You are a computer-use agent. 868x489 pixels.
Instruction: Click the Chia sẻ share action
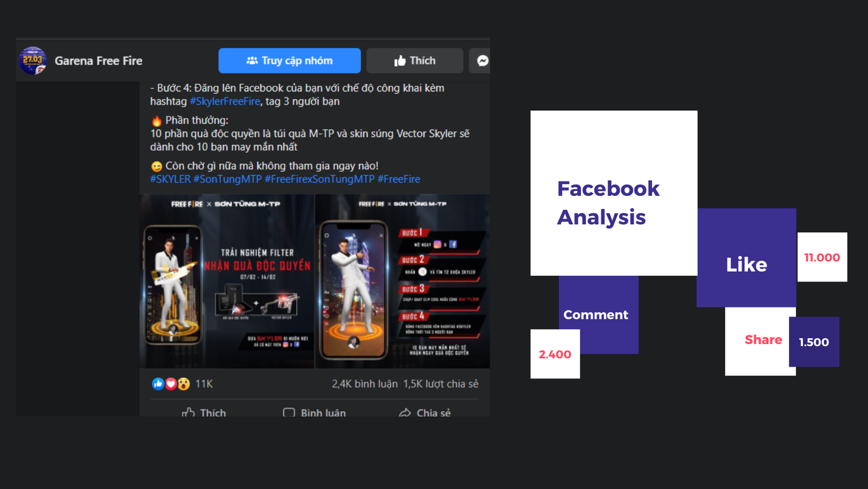tap(425, 412)
